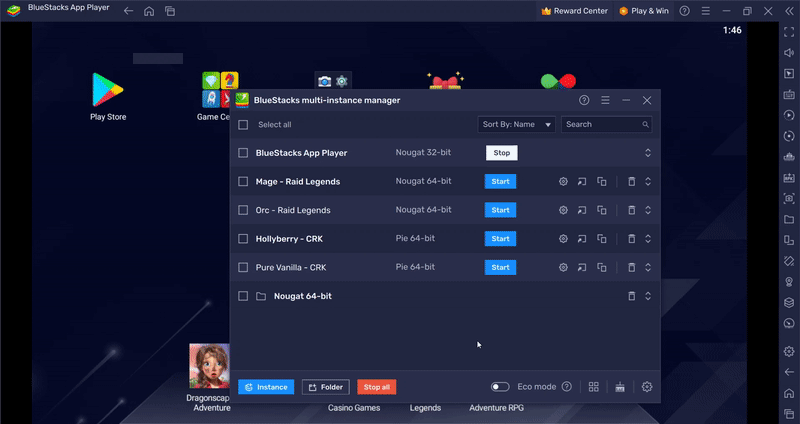Delete the Hollyberry - CRK instance
This screenshot has width=800, height=424.
[x=631, y=239]
